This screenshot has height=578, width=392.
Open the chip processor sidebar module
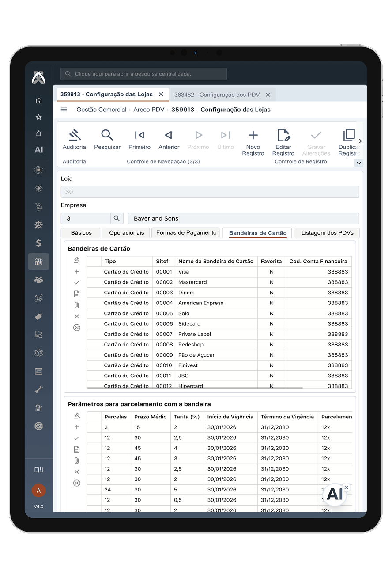pos(38,170)
